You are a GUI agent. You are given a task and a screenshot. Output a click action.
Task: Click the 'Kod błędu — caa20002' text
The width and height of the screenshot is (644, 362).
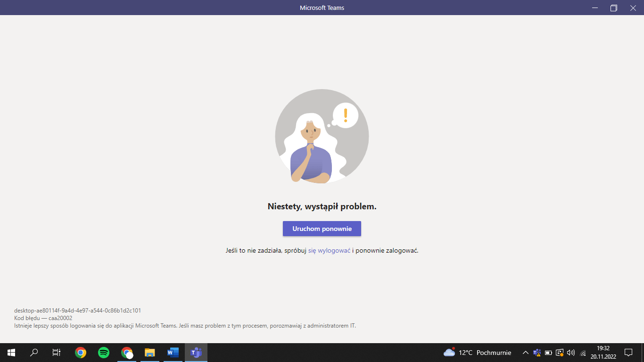pyautogui.click(x=43, y=318)
